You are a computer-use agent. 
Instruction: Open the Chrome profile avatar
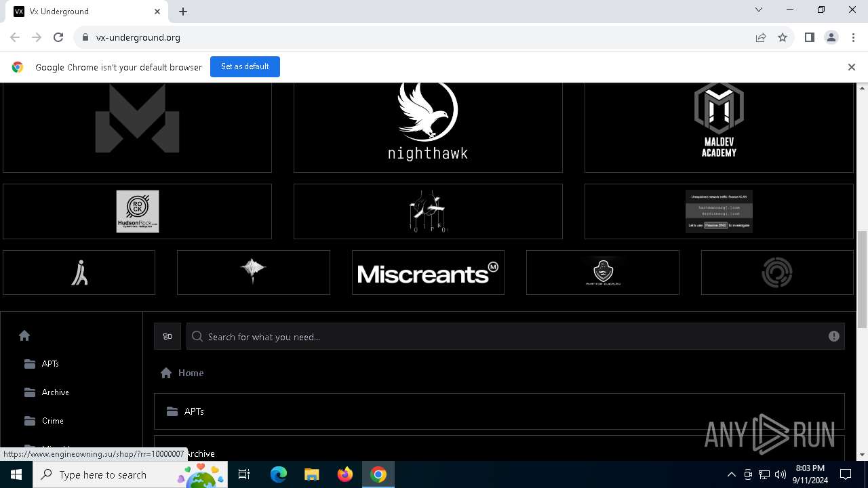point(831,37)
